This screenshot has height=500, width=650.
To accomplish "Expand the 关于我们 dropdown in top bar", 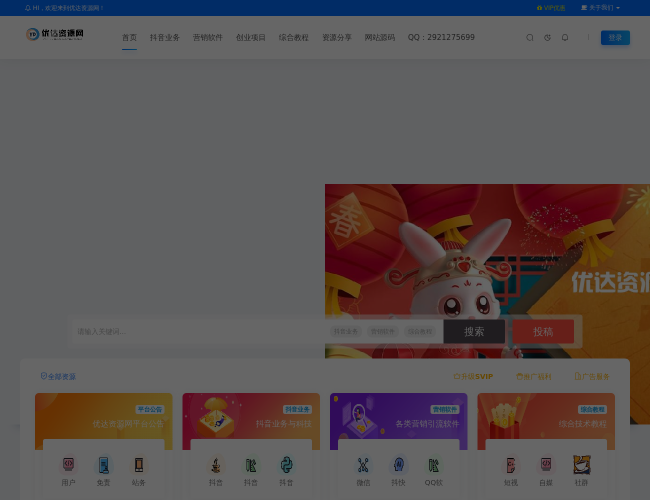I will point(600,7).
